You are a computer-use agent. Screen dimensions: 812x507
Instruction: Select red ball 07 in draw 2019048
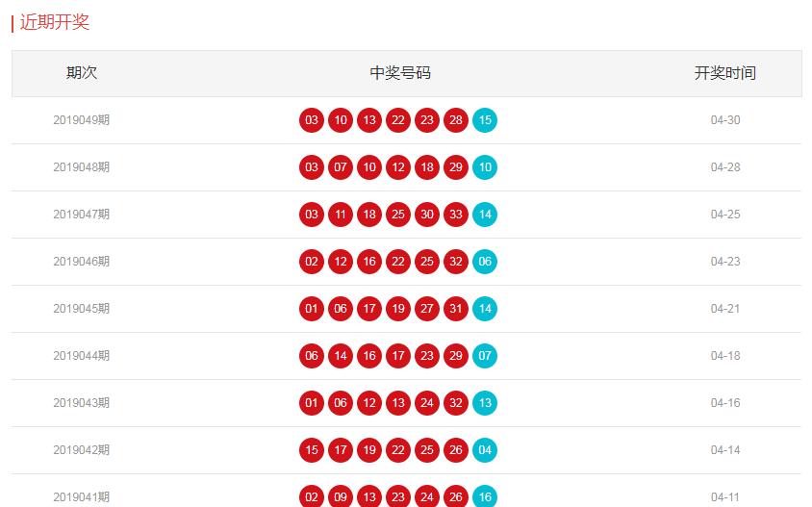pos(341,167)
